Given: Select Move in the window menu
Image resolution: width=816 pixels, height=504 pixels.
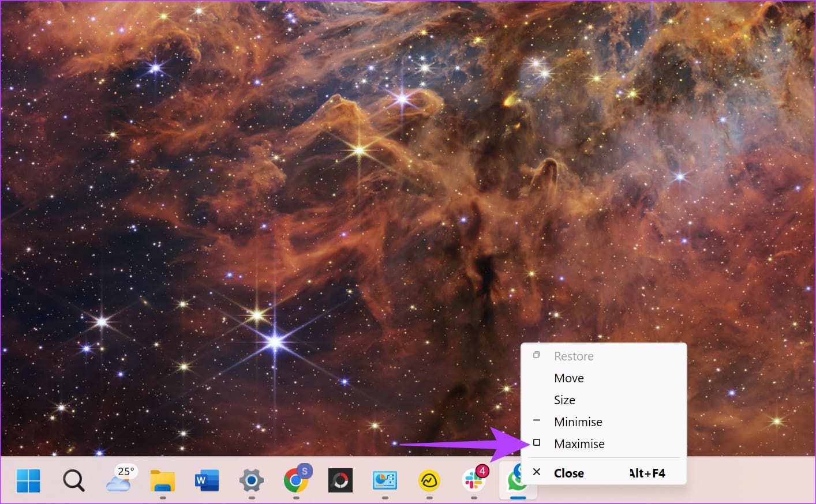Looking at the screenshot, I should point(569,378).
